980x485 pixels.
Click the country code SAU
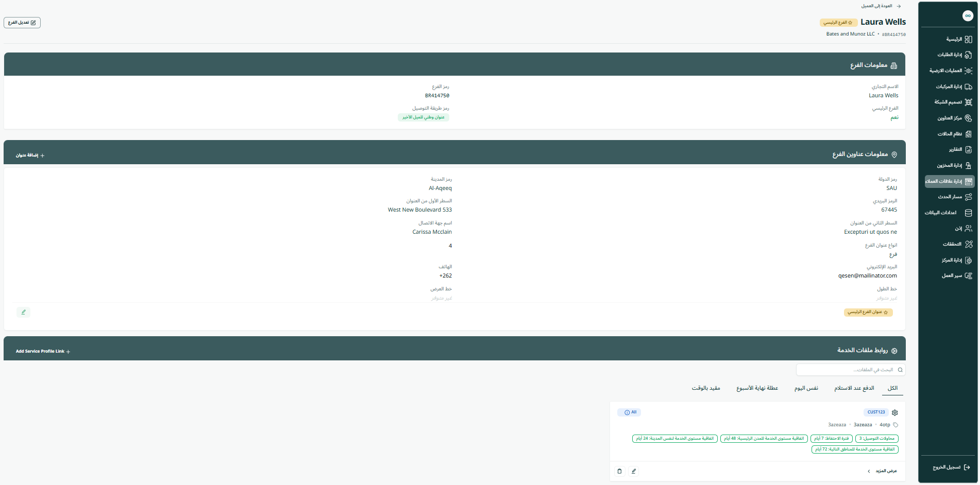click(892, 188)
